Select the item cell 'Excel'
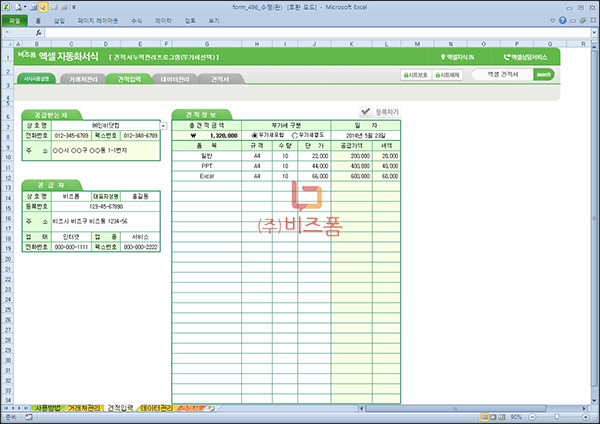 [x=207, y=176]
